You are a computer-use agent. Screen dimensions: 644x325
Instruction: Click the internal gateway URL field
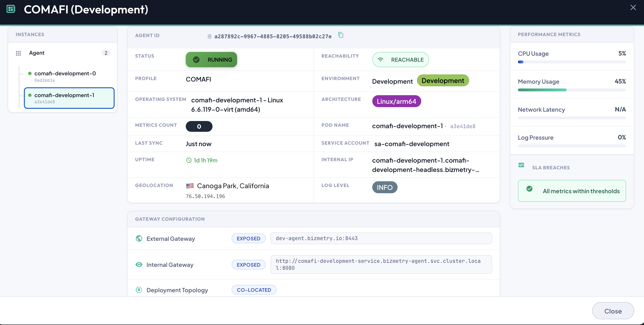click(x=381, y=264)
